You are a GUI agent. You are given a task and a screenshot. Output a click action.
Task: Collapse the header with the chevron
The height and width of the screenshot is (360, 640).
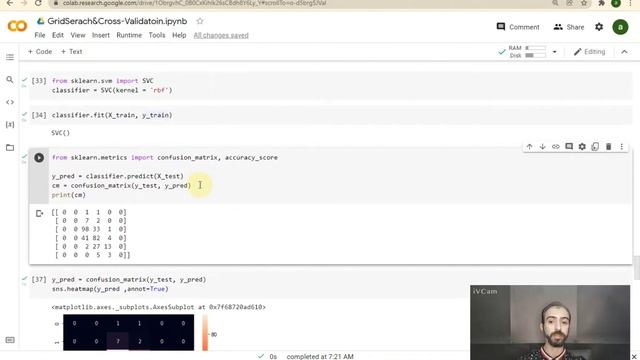point(624,52)
